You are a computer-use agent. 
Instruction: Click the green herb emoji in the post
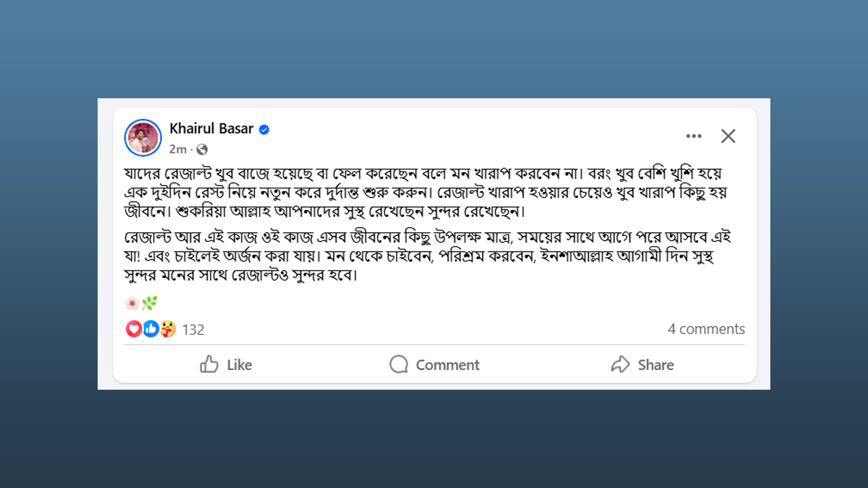click(149, 303)
